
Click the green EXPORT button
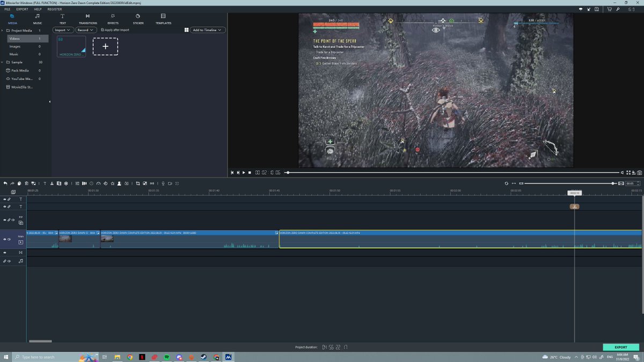click(x=620, y=347)
